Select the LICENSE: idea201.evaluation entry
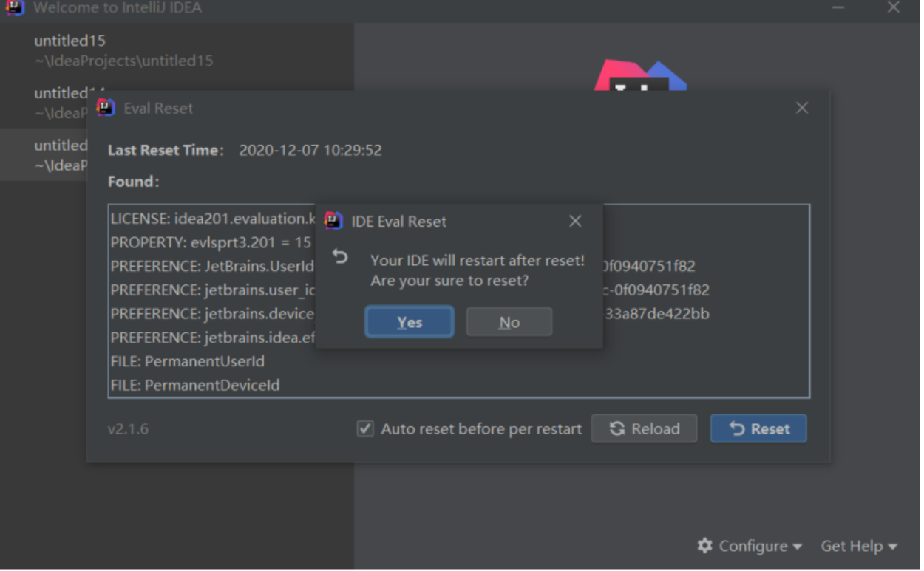Image resolution: width=924 pixels, height=571 pixels. (213, 219)
